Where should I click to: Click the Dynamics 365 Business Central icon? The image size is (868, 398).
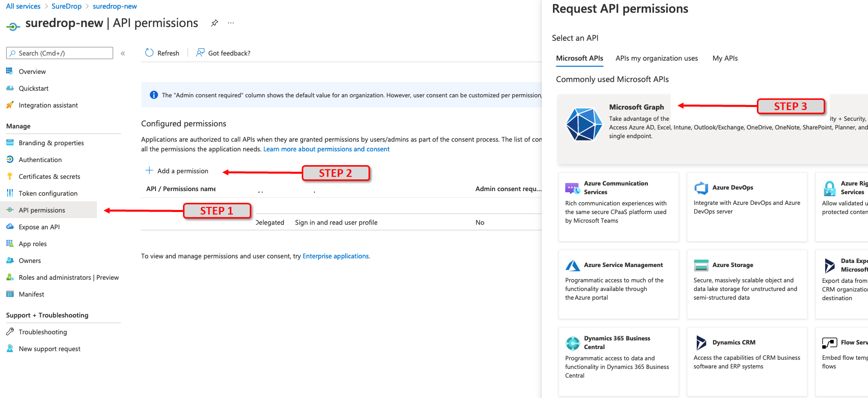click(x=573, y=343)
